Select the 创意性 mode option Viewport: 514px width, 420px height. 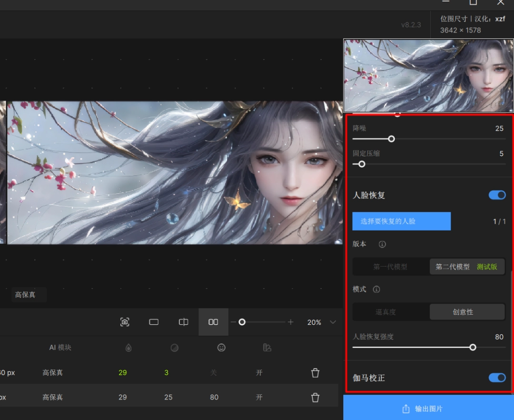click(467, 312)
